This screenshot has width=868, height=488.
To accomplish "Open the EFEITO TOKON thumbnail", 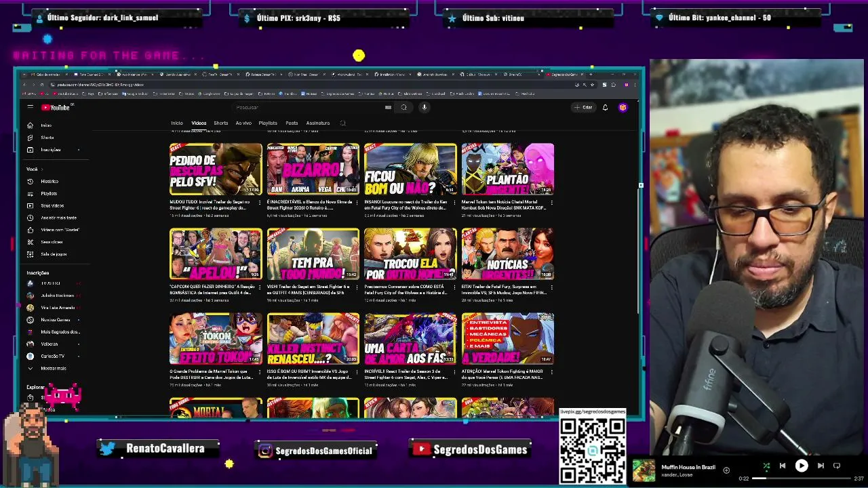I will tap(216, 339).
